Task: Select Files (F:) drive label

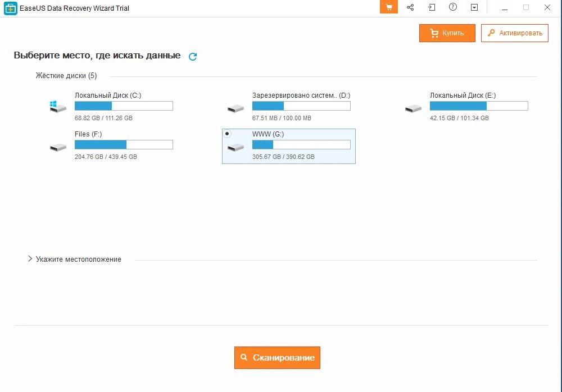Action: pyautogui.click(x=88, y=134)
